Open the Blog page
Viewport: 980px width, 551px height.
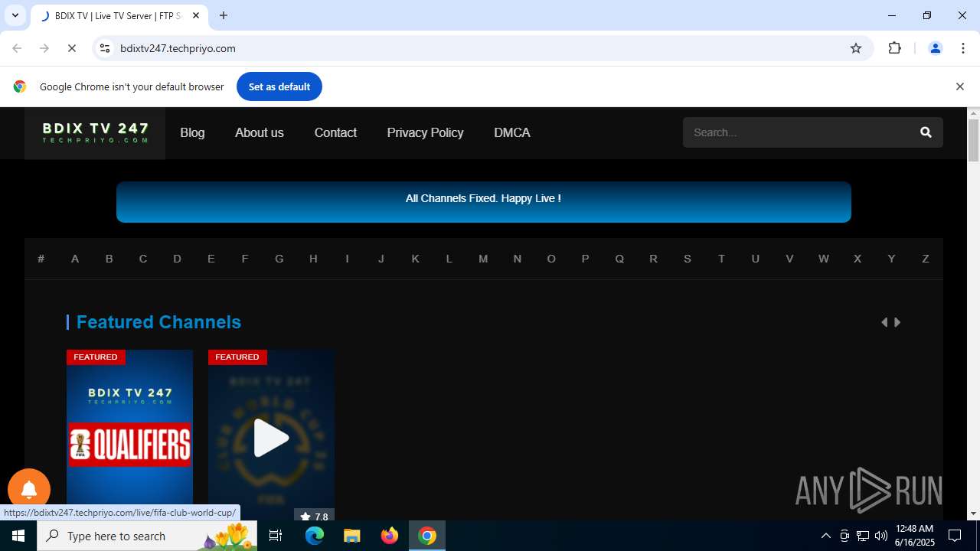tap(192, 132)
